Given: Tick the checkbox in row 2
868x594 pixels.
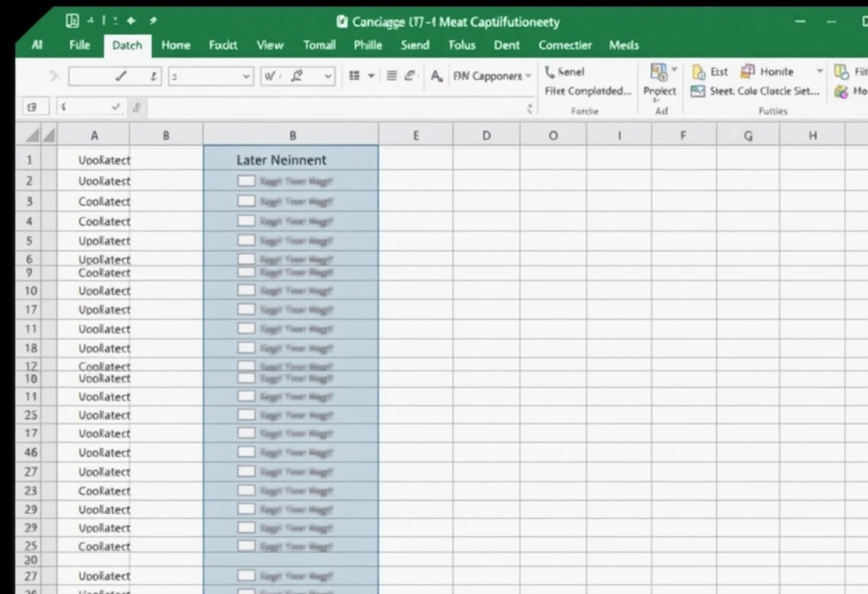Looking at the screenshot, I should coord(246,181).
